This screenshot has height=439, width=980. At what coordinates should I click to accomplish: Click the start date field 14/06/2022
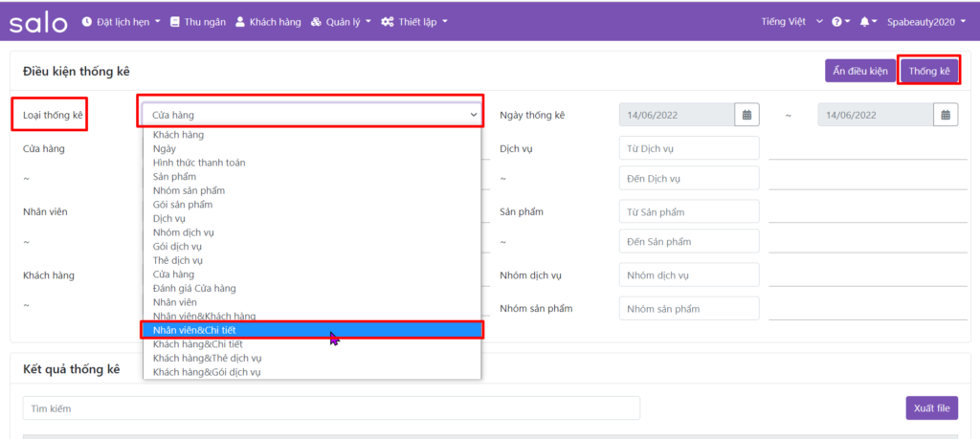677,115
